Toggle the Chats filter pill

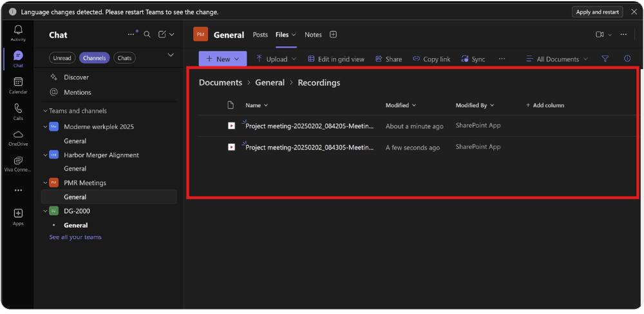point(124,58)
